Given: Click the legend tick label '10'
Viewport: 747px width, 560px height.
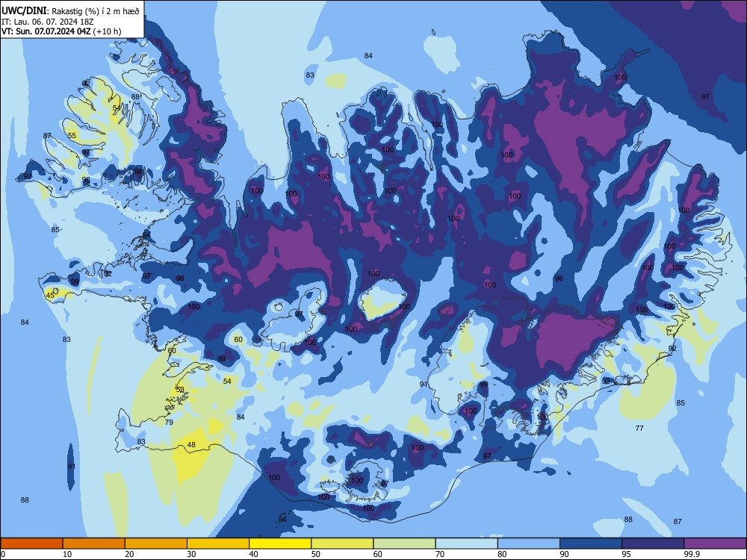Looking at the screenshot, I should [x=67, y=554].
